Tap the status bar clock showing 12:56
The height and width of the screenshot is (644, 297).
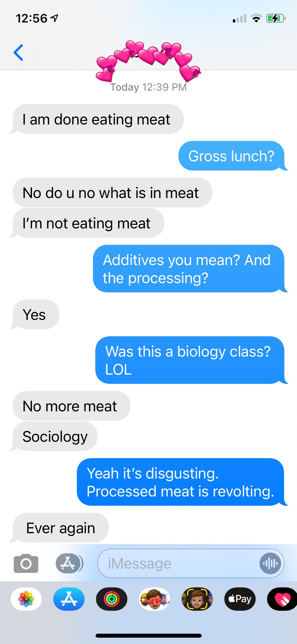[x=32, y=19]
